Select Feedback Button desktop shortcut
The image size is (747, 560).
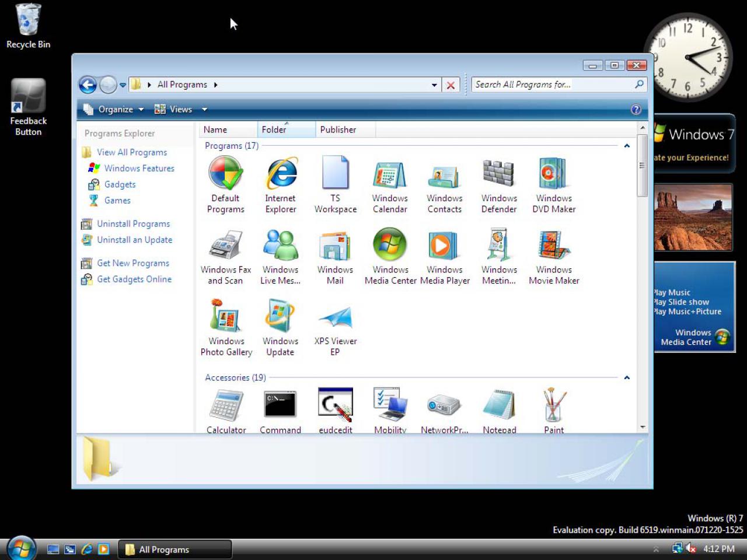pos(28,108)
